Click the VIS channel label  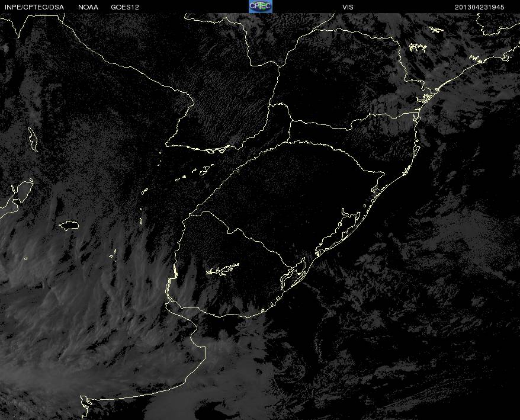[348, 7]
